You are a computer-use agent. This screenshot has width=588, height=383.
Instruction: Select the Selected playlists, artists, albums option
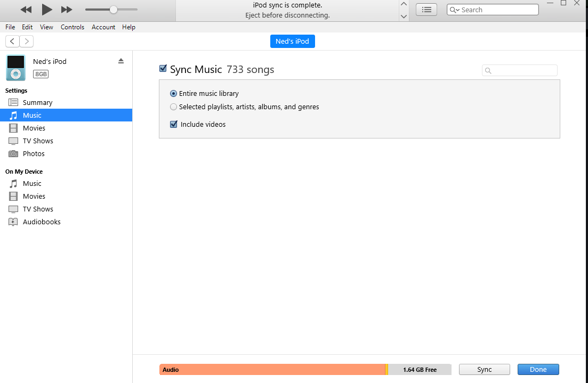173,107
